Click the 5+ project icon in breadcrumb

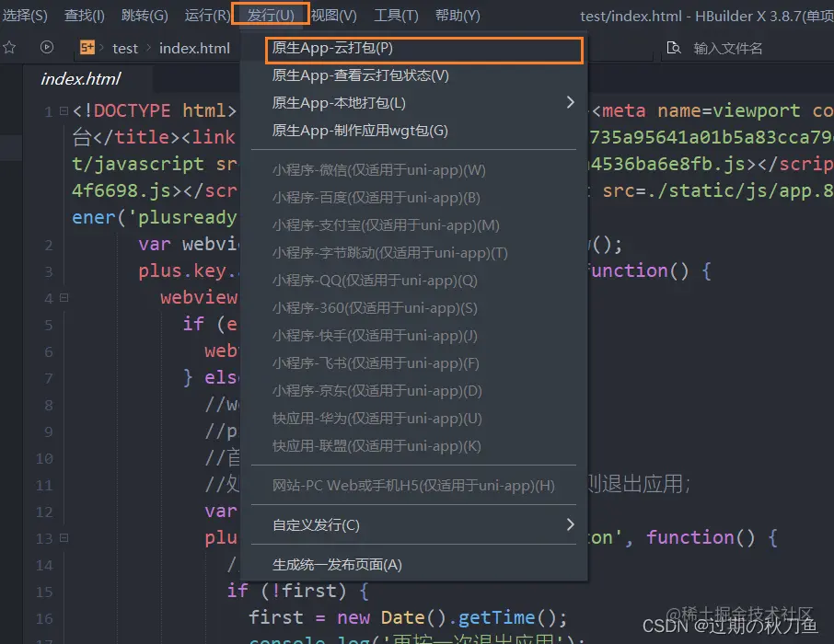pyautogui.click(x=87, y=48)
